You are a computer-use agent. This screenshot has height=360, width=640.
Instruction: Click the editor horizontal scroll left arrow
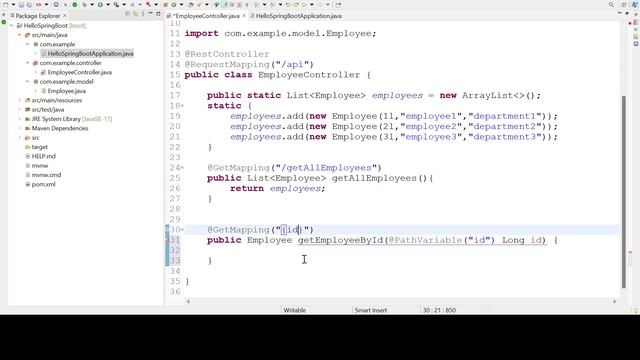click(x=188, y=301)
